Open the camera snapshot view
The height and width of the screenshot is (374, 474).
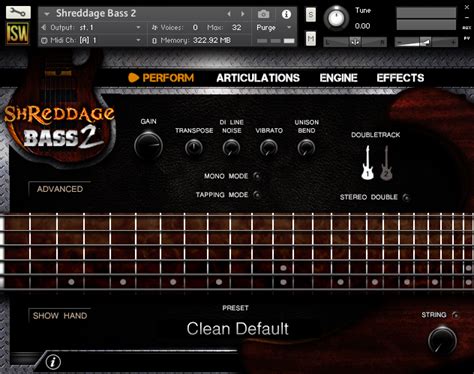tap(264, 14)
